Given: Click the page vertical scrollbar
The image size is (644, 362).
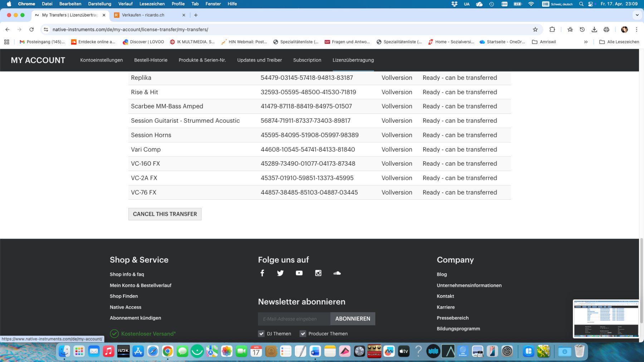Looking at the screenshot, I should tap(641, 281).
